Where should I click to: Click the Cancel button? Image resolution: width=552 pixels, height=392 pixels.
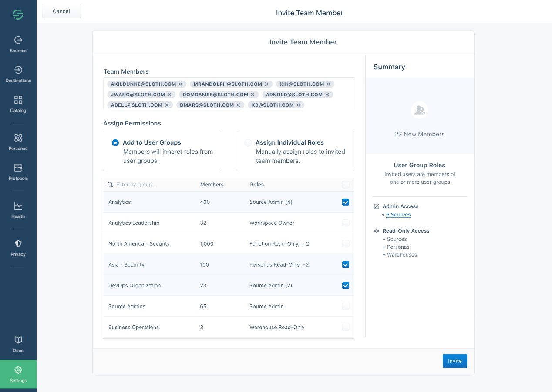coord(61,11)
